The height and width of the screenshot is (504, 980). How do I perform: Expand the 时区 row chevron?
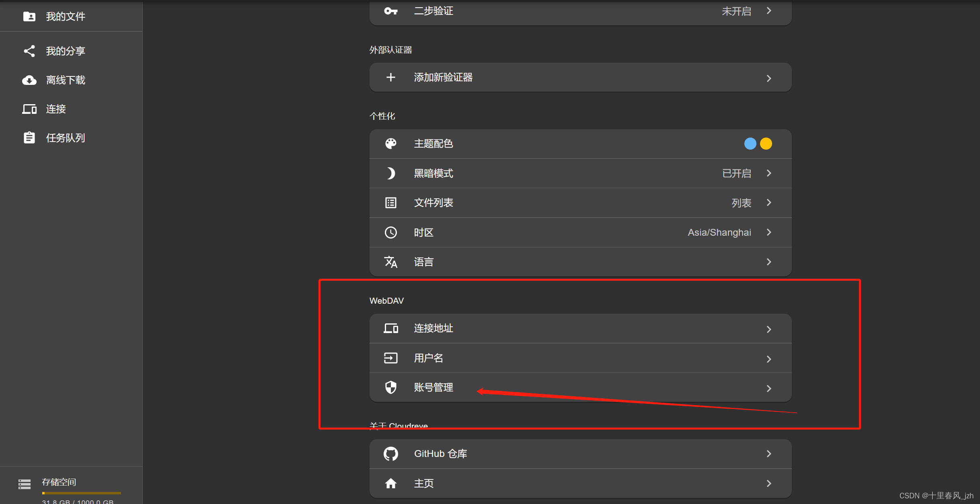[769, 232]
